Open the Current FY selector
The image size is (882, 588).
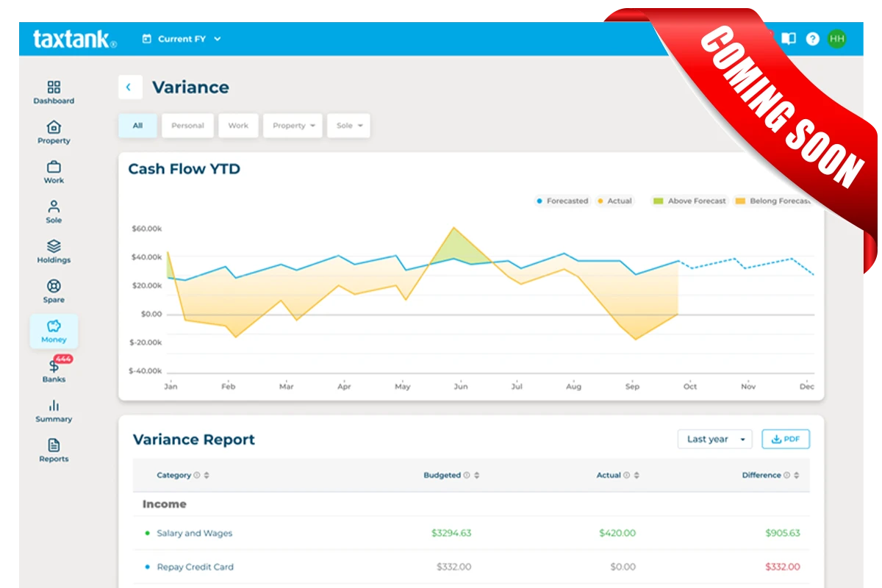[x=182, y=39]
